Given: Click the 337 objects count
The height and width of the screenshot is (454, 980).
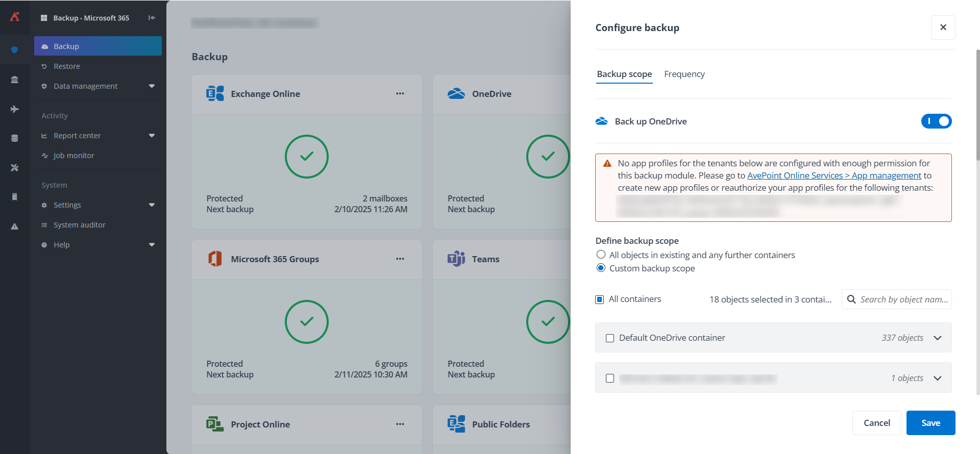Looking at the screenshot, I should pyautogui.click(x=902, y=338).
